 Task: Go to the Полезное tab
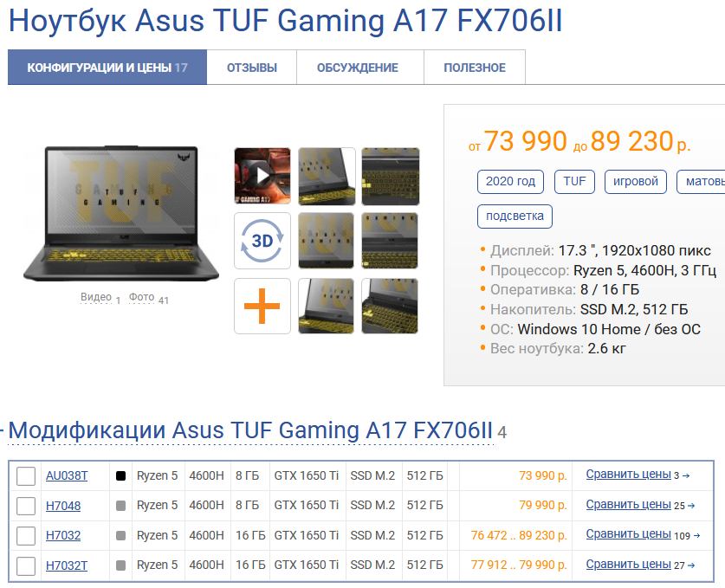tap(475, 68)
